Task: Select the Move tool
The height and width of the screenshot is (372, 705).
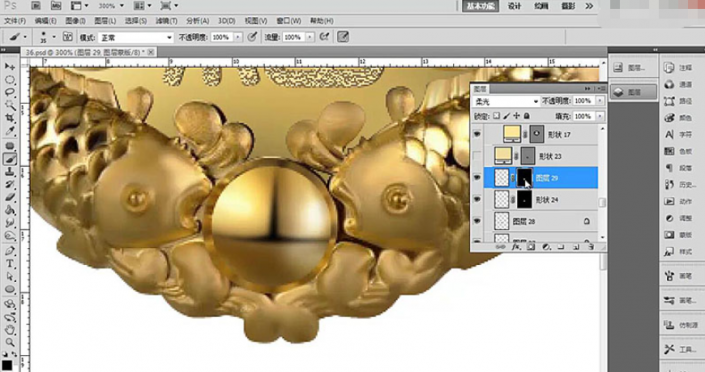Action: (9, 67)
